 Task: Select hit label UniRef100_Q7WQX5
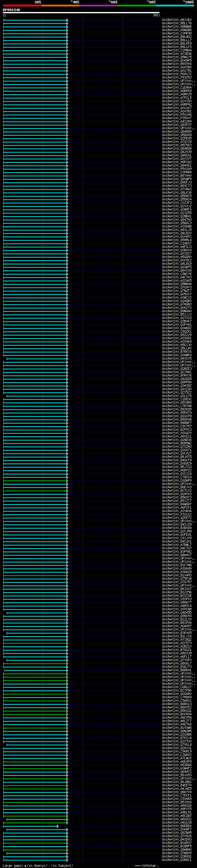(x=176, y=853)
